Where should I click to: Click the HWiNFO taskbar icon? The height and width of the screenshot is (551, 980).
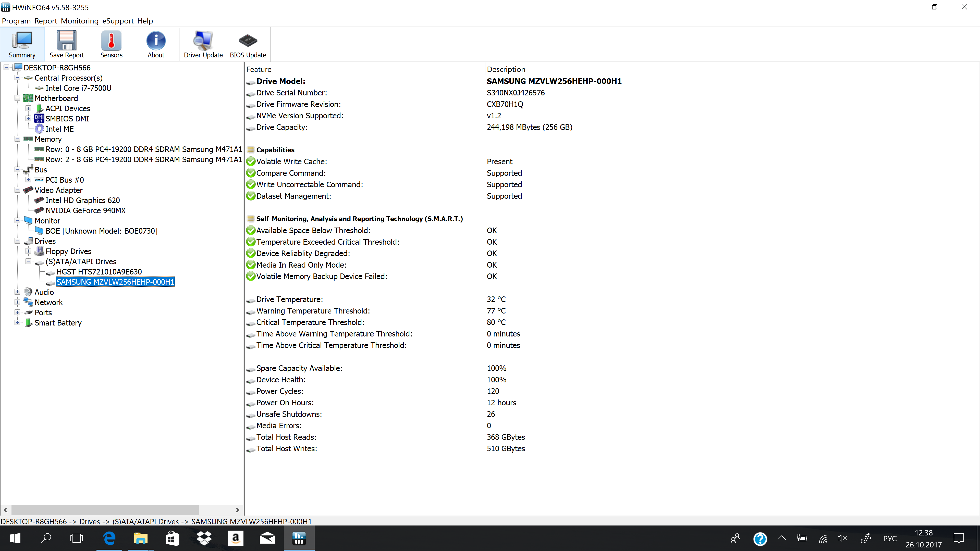click(299, 539)
